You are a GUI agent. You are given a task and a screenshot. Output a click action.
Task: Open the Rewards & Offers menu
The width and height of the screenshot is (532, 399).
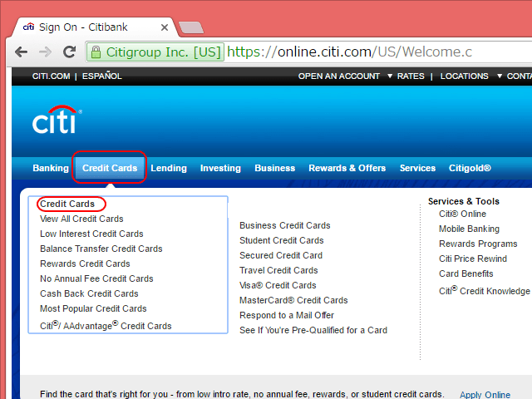(x=347, y=168)
